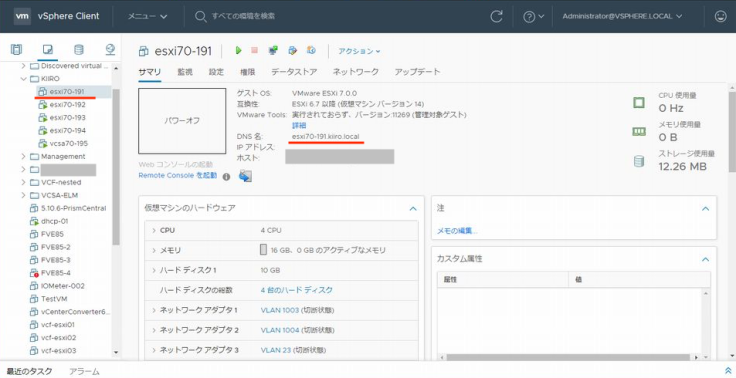This screenshot has height=378, width=736.
Task: Open the VLAN 1004 network link
Action: pyautogui.click(x=280, y=330)
